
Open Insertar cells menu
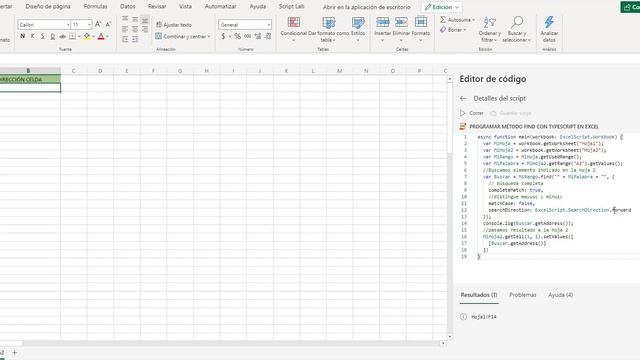tap(382, 28)
